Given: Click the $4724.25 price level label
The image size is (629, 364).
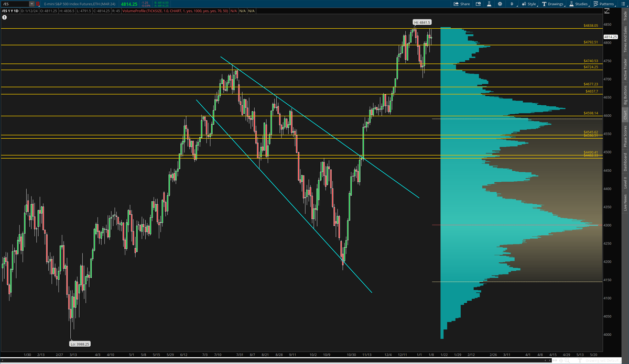Looking at the screenshot, I should [x=591, y=67].
